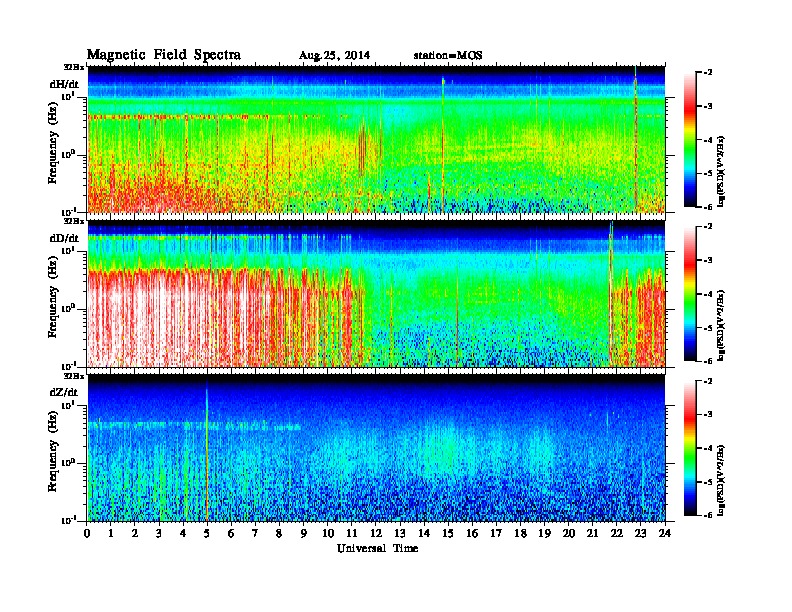Viewport: 792px width, 612px height.
Task: Click the "10" hour tick label
Action: point(328,534)
